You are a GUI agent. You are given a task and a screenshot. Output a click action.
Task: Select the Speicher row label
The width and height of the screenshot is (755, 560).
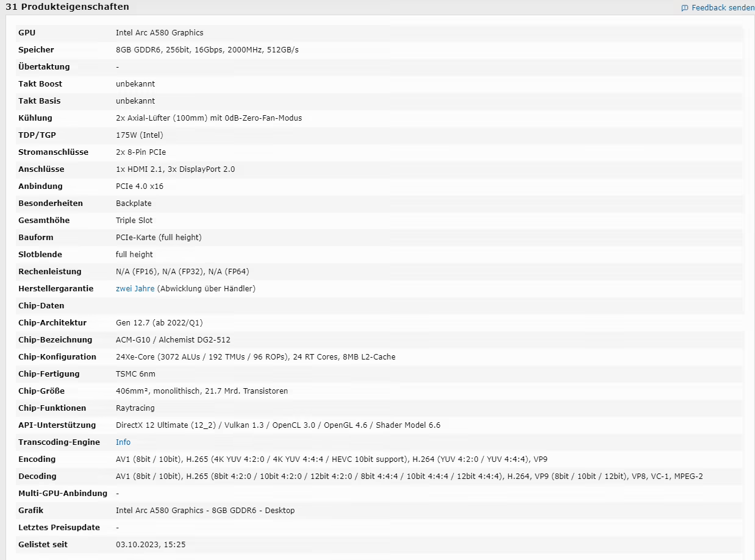36,49
